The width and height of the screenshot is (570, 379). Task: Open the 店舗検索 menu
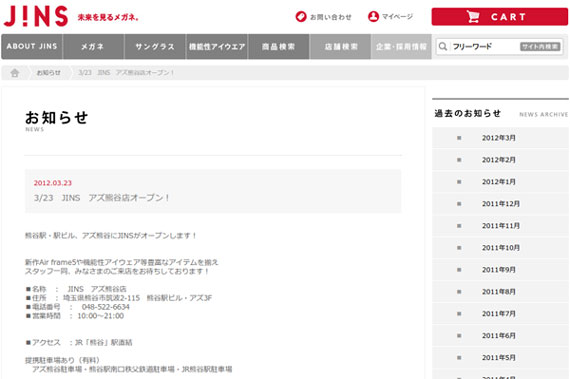(x=340, y=47)
